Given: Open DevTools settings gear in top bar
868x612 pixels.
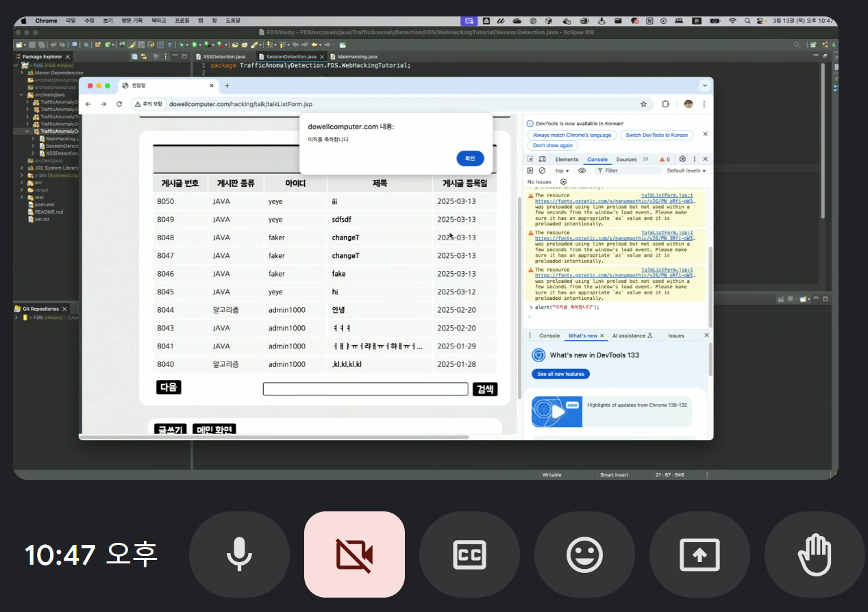Looking at the screenshot, I should [x=682, y=159].
